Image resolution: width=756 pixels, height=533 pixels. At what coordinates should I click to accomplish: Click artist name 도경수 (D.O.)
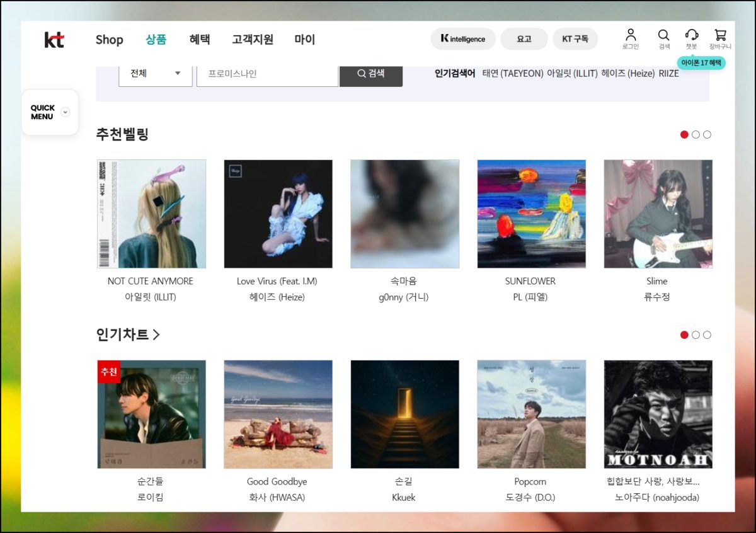click(530, 497)
